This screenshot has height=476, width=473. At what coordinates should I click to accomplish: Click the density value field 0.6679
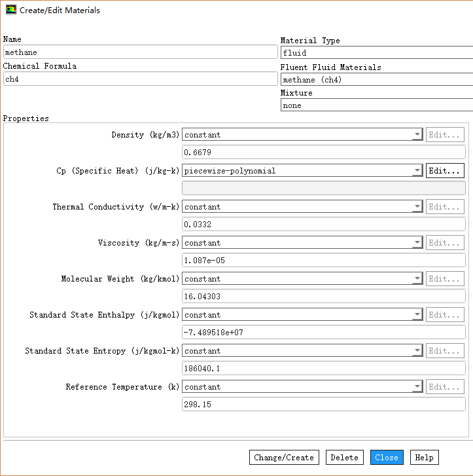[323, 153]
